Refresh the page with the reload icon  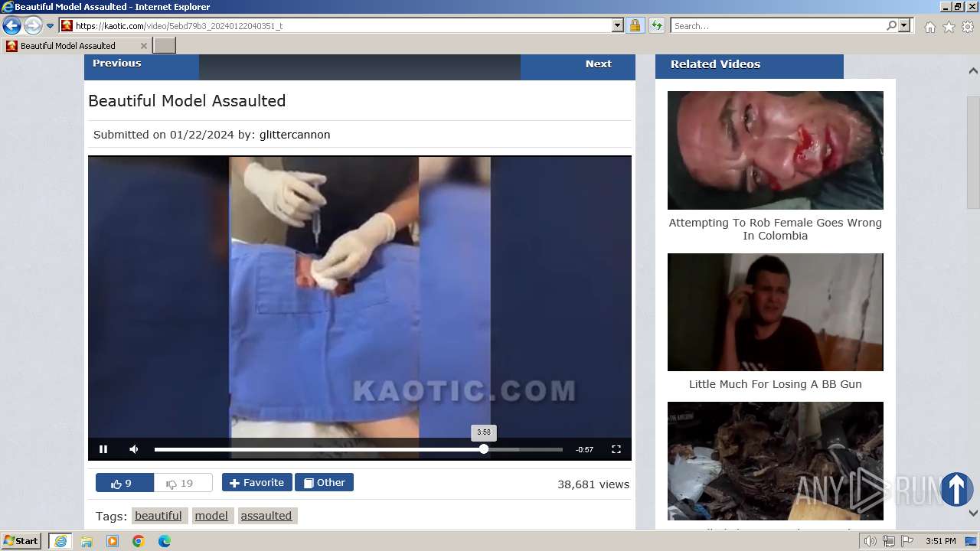coord(656,25)
